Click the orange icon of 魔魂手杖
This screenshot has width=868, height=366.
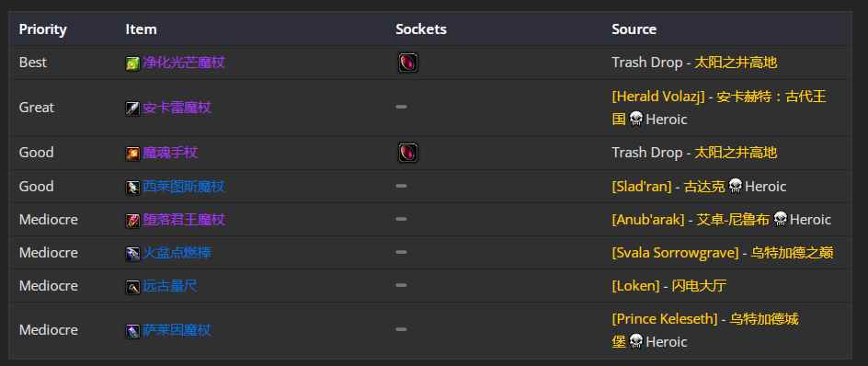click(x=132, y=154)
